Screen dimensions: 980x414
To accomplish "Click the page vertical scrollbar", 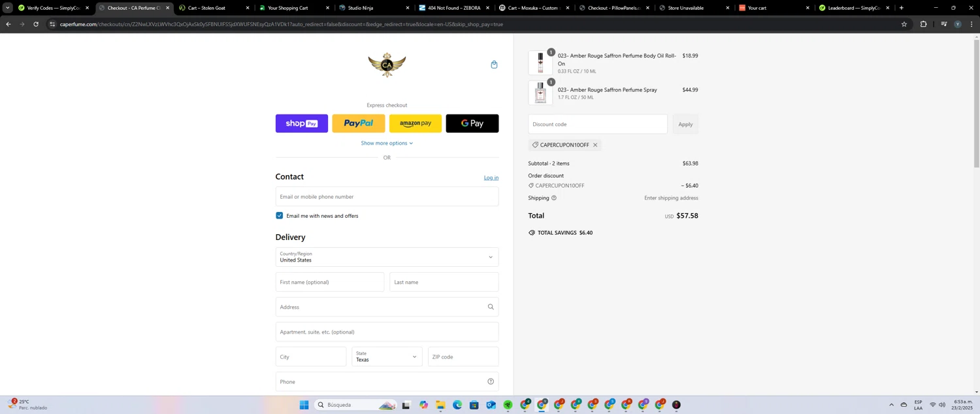I will tap(977, 105).
